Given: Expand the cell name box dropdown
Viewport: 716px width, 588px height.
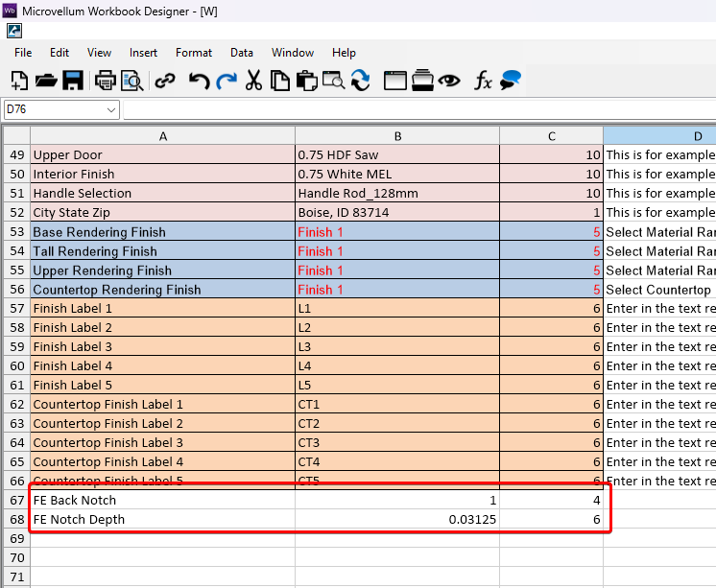Looking at the screenshot, I should (x=111, y=109).
